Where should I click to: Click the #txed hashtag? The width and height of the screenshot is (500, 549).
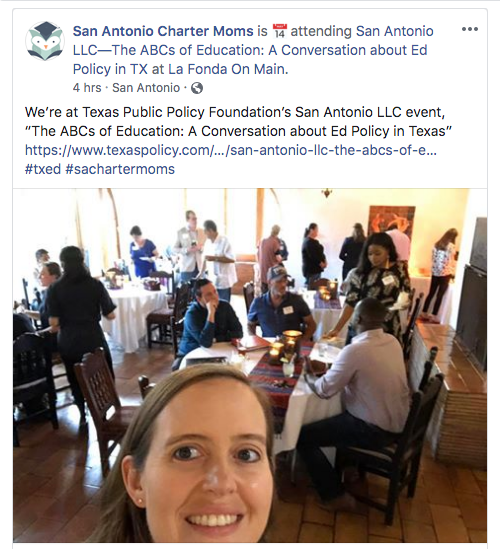point(43,169)
